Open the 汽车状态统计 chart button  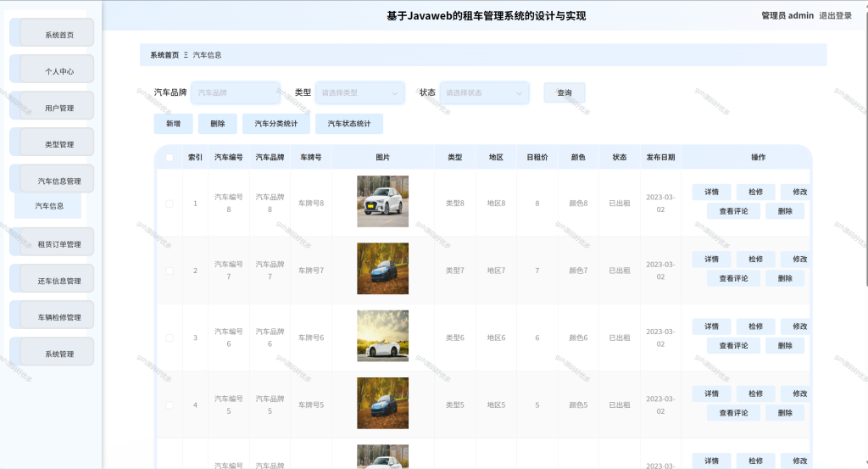point(349,124)
